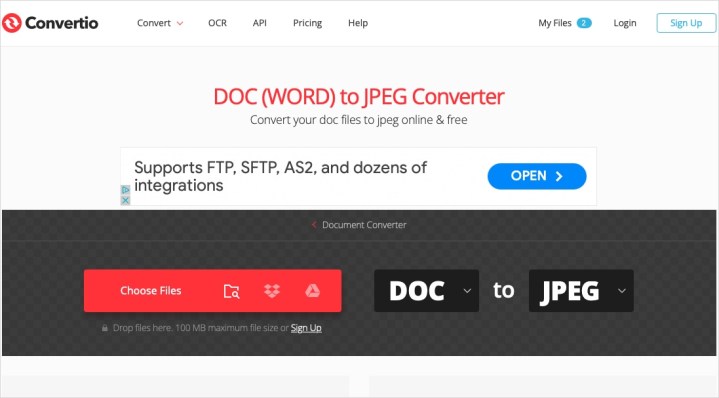Click the Convertio logo
This screenshot has height=398, width=719.
(50, 23)
